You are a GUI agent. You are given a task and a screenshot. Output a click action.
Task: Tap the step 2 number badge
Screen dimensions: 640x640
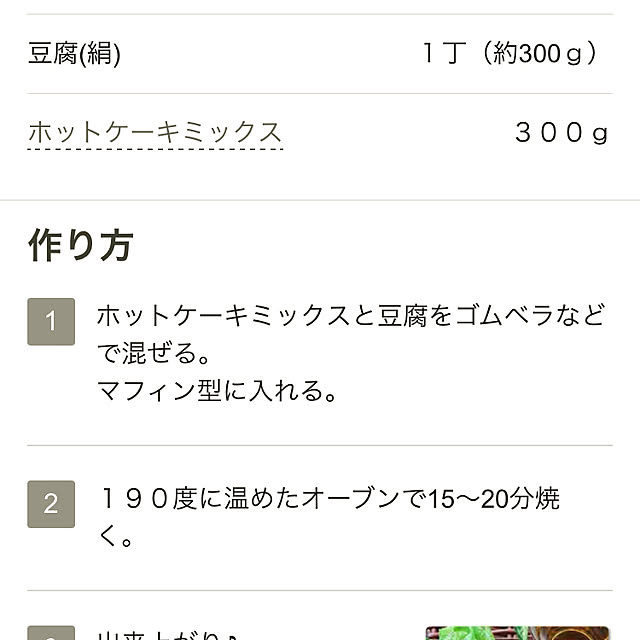[51, 503]
